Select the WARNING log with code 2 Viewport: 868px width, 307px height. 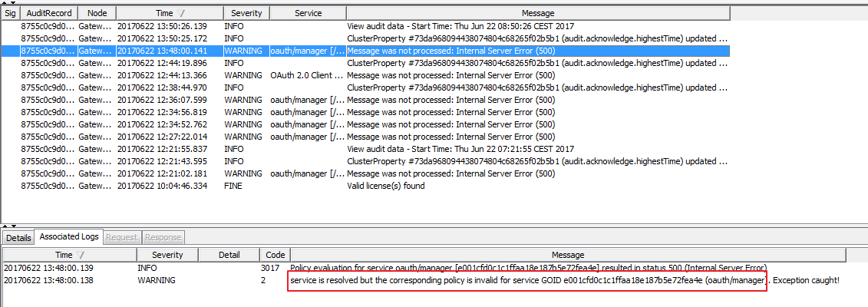coord(424,280)
